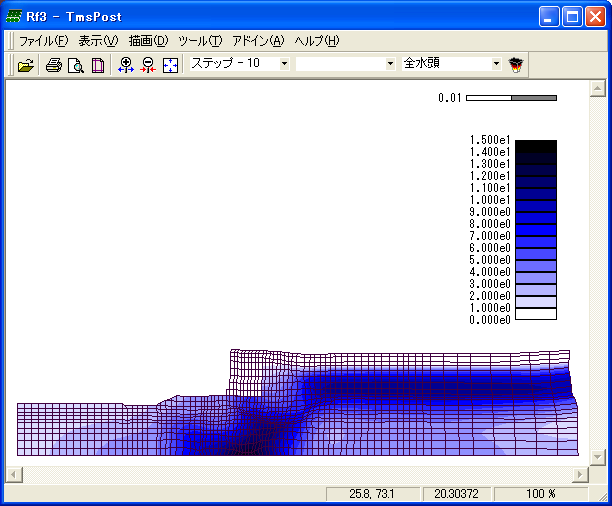Open the 描画(D) menu
This screenshot has height=506, width=612.
point(148,41)
